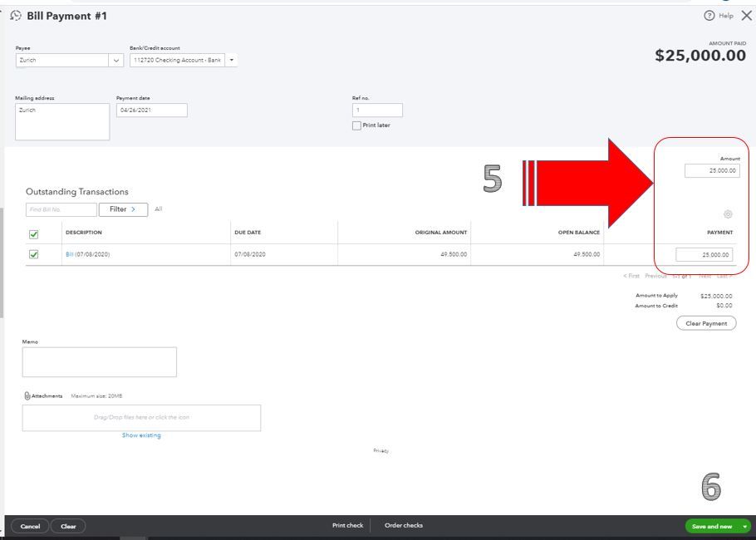Click the Ref no. input field
The width and height of the screenshot is (756, 540).
pyautogui.click(x=377, y=110)
